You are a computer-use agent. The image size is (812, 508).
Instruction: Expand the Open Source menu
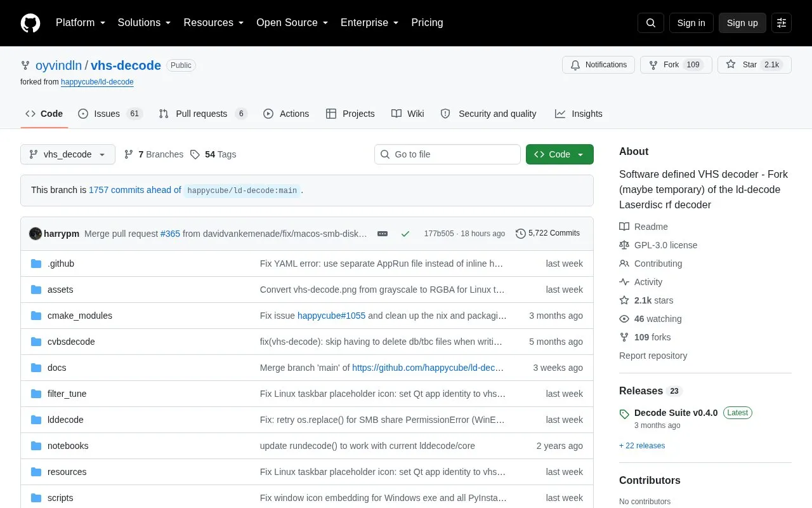click(292, 23)
